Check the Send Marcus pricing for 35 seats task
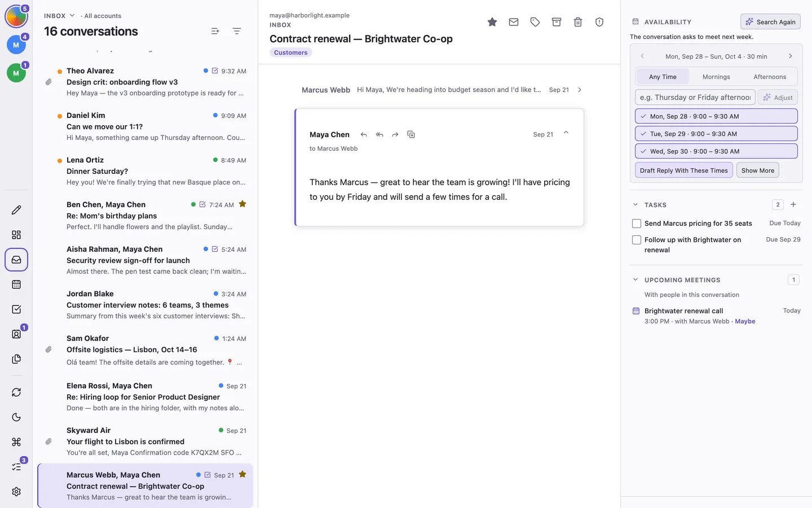 click(x=637, y=224)
